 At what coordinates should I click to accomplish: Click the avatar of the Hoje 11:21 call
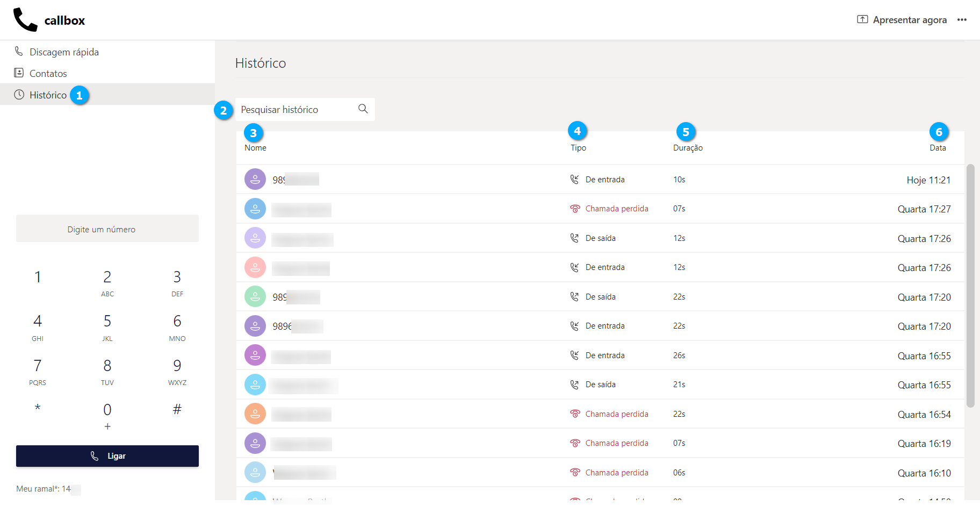(255, 180)
